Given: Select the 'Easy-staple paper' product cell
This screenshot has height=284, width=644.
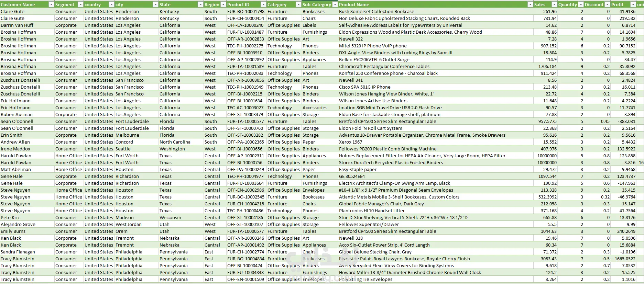Looking at the screenshot, I should click(x=436, y=169).
